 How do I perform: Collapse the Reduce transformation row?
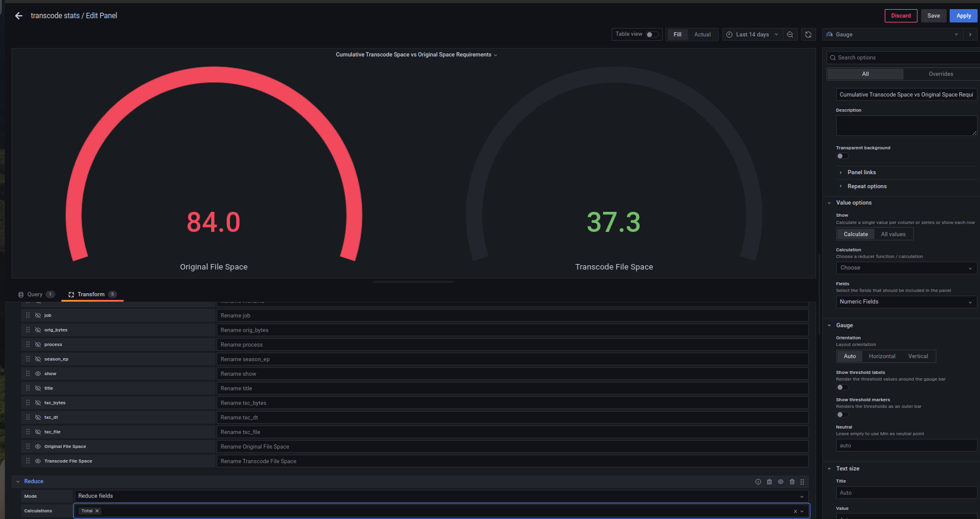(x=18, y=482)
